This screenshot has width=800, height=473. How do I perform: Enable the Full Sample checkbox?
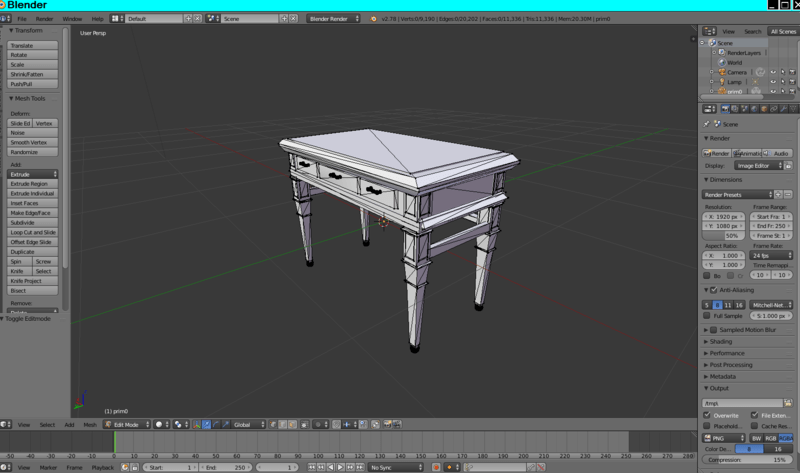click(708, 316)
